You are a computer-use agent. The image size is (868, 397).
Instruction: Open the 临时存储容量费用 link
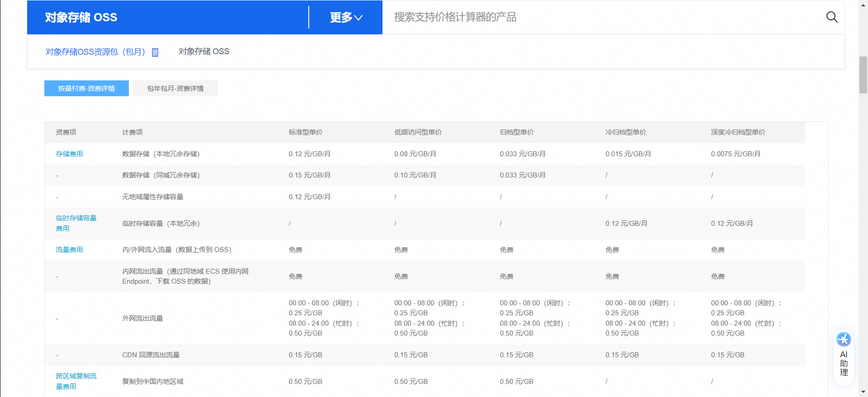tap(76, 223)
